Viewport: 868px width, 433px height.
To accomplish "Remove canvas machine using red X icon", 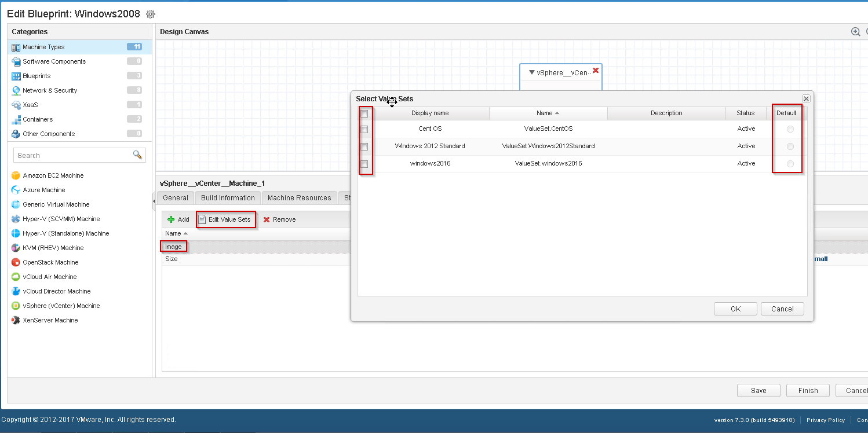I will 596,71.
